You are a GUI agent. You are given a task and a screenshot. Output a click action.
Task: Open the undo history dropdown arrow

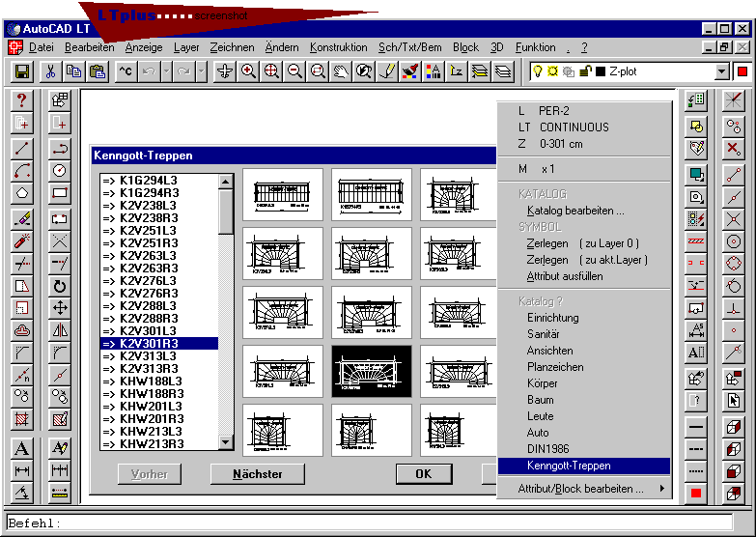pyautogui.click(x=166, y=71)
